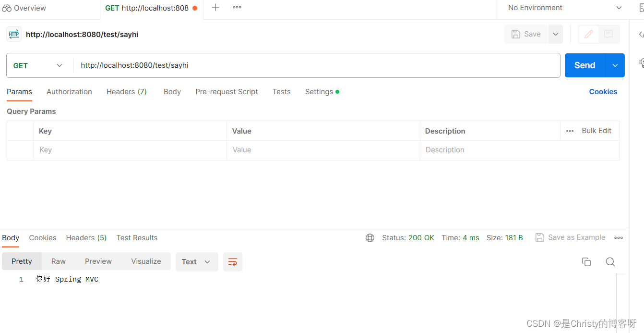644x333 pixels.
Task: Open the Pre-request Script tab
Action: click(x=227, y=92)
